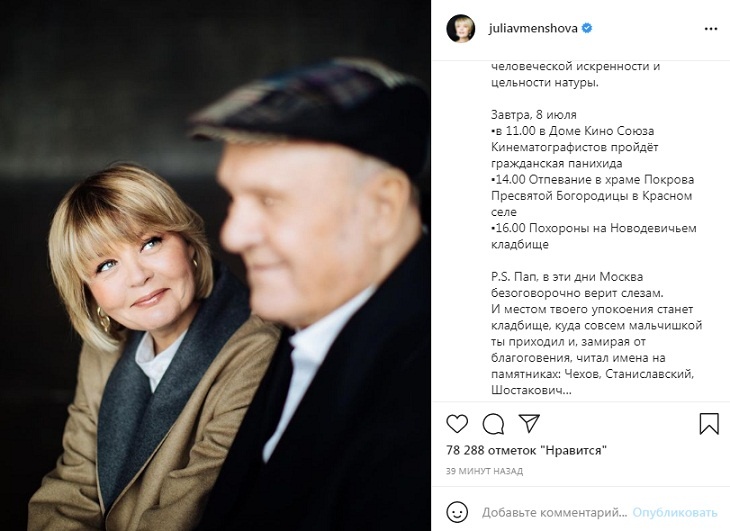The image size is (730, 531).
Task: Click the main post photo
Action: [x=215, y=265]
